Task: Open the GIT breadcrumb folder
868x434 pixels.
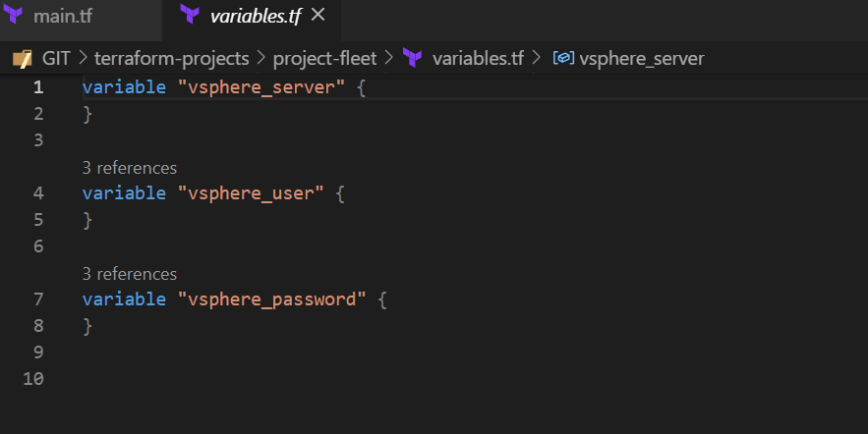Action: coord(56,58)
